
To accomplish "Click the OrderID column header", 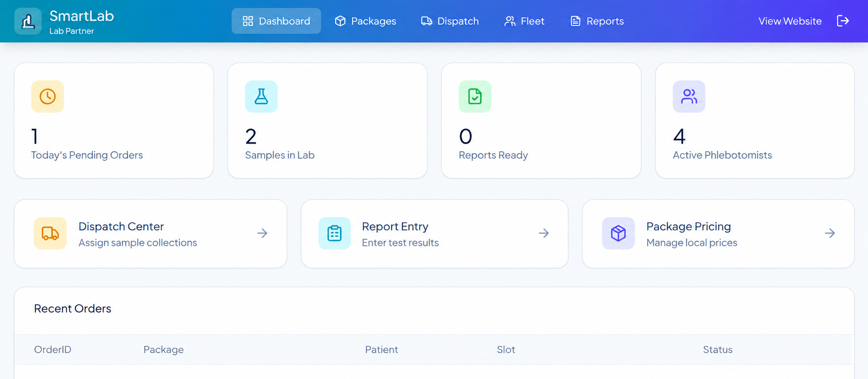I will (x=53, y=350).
